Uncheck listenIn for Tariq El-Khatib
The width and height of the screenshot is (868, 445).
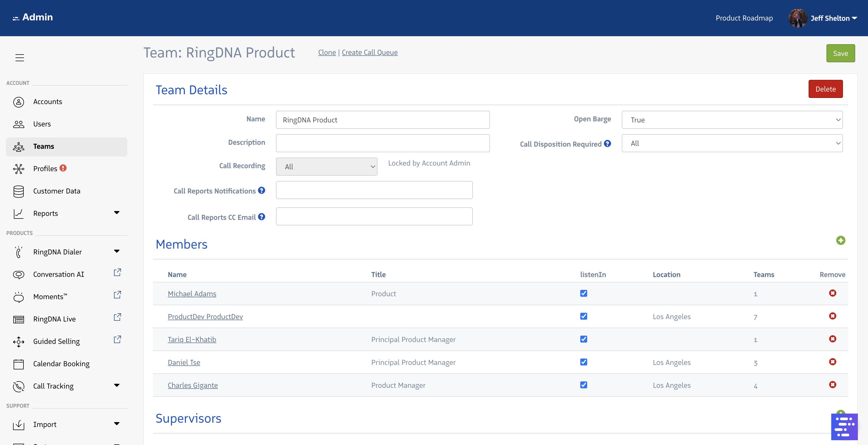click(x=584, y=339)
